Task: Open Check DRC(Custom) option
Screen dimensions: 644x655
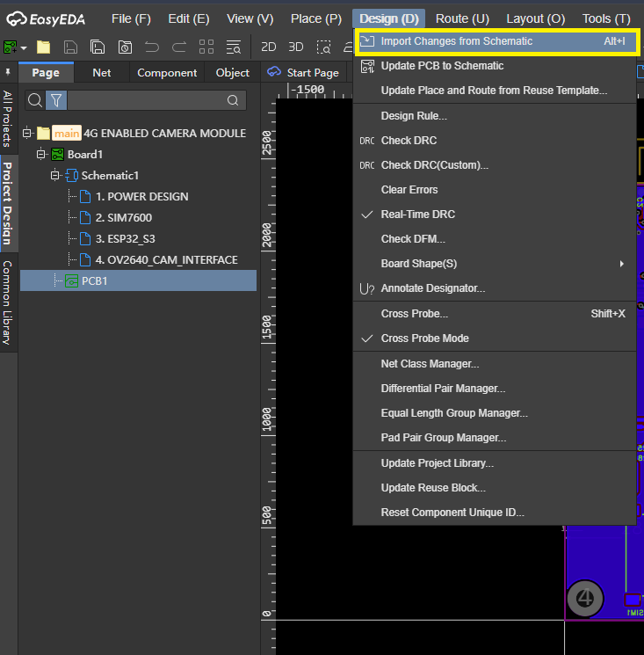Action: point(494,165)
